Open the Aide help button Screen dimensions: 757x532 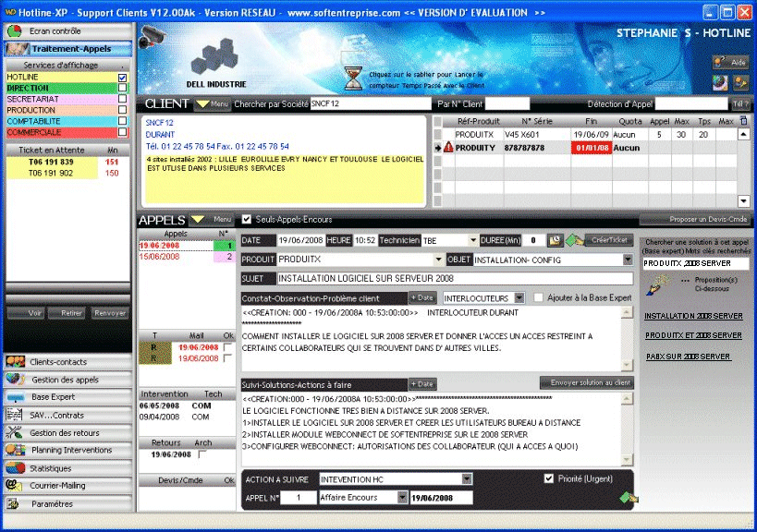(730, 62)
